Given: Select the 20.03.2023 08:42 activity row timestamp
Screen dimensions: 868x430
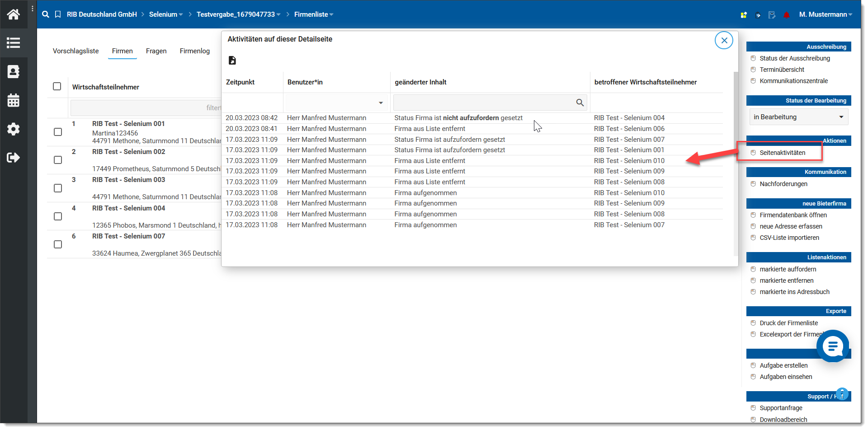Looking at the screenshot, I should pos(251,118).
